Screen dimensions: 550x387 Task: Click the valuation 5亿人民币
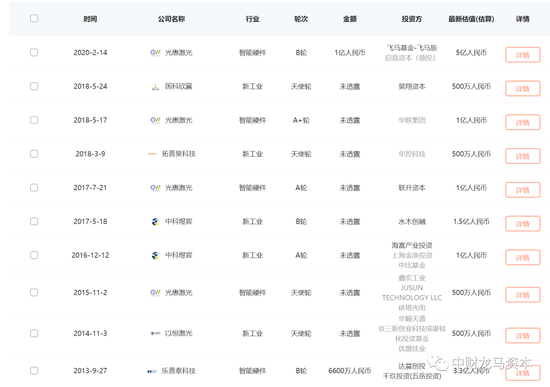(471, 53)
